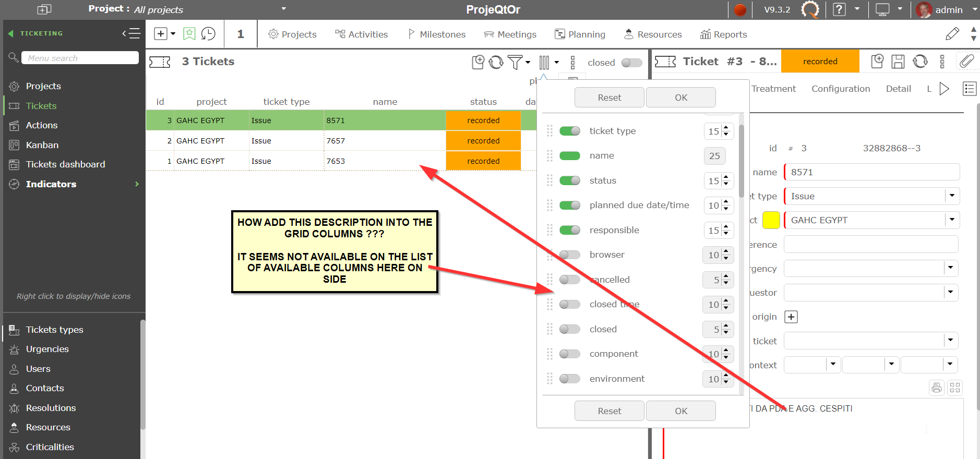Open the ticket type Issue dropdown
This screenshot has height=459, width=980.
pos(952,196)
